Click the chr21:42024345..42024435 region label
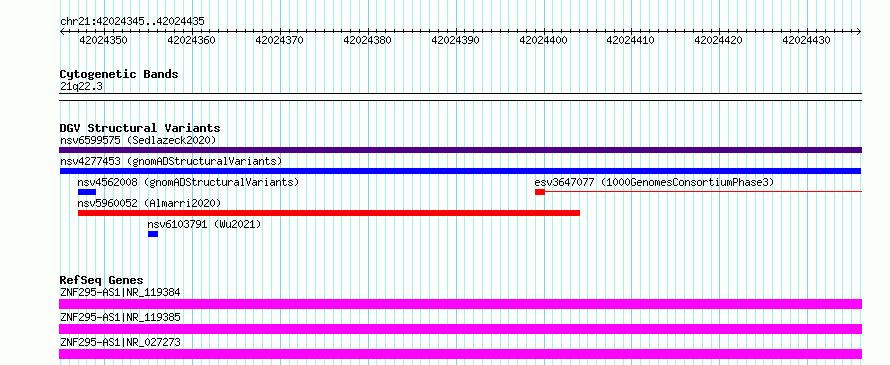Screen dimensions: 890x365 132,21
